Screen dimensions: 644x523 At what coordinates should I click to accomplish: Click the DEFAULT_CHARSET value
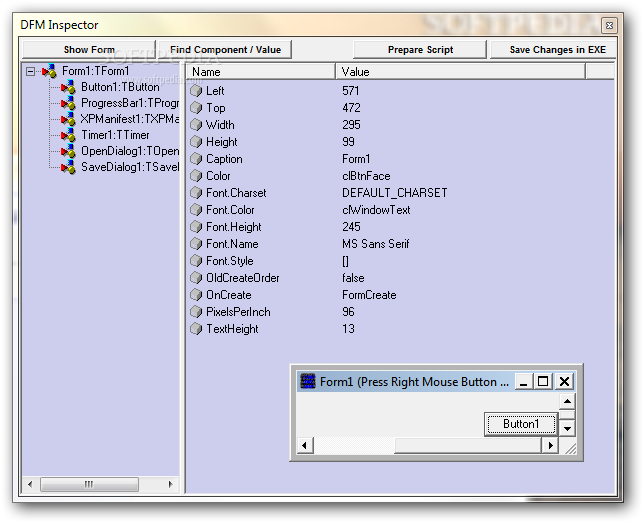pyautogui.click(x=395, y=193)
